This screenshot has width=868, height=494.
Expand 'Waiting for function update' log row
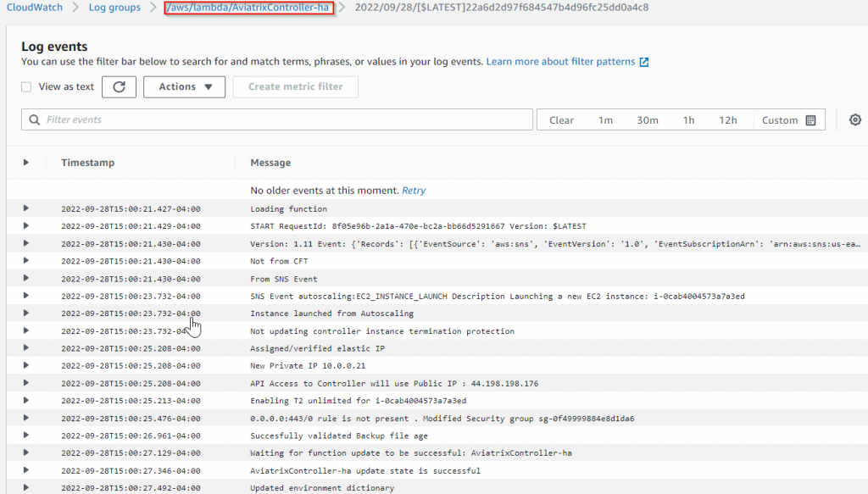(26, 453)
